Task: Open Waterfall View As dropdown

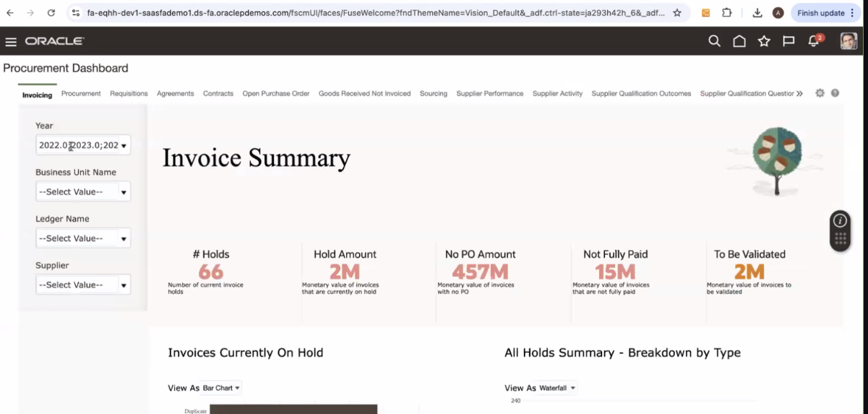Action: pos(558,388)
